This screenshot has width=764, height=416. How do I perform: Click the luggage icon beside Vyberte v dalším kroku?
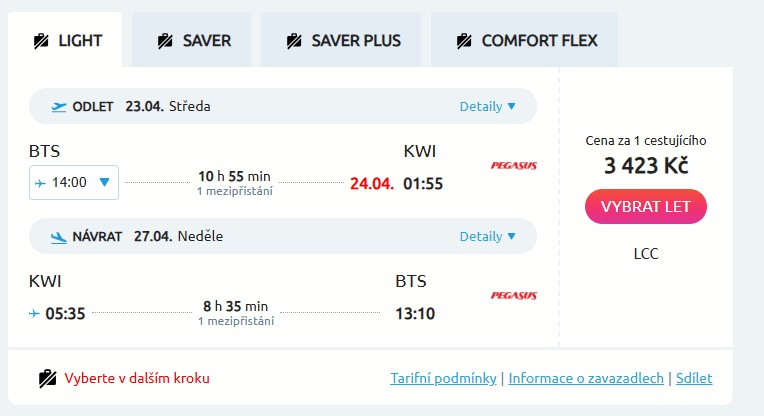coord(47,378)
